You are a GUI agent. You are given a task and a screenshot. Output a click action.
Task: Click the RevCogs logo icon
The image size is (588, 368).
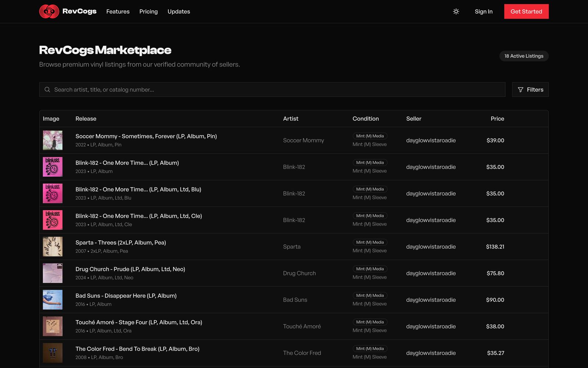point(49,11)
